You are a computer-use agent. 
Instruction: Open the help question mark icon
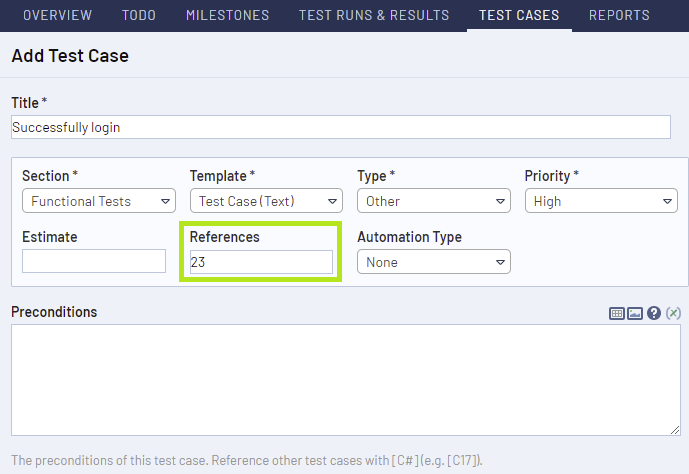pyautogui.click(x=654, y=313)
